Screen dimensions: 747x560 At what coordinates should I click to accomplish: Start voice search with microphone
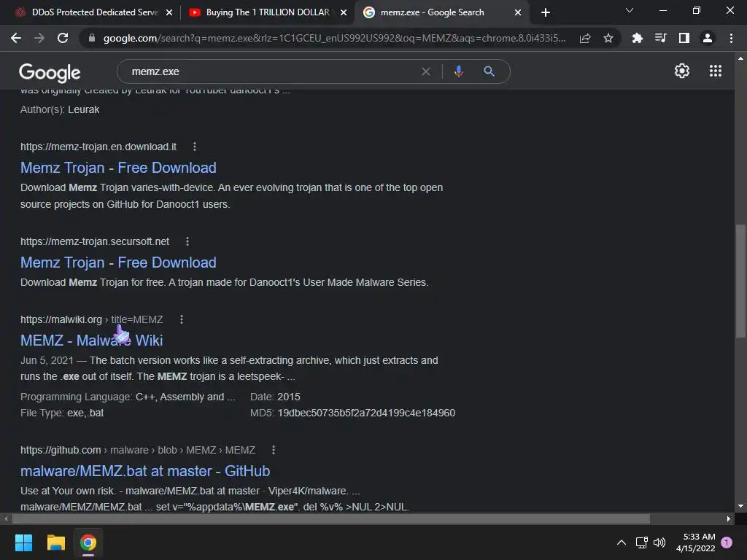click(x=458, y=71)
